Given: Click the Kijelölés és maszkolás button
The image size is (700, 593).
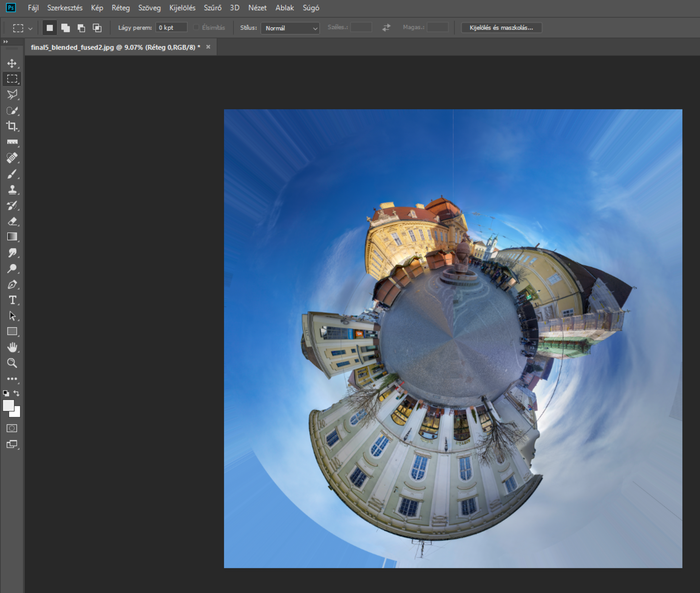Looking at the screenshot, I should [x=501, y=28].
